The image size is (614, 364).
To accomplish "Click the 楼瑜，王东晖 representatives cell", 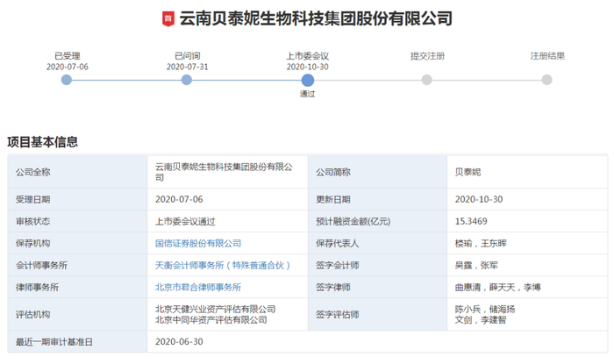I will [527, 243].
